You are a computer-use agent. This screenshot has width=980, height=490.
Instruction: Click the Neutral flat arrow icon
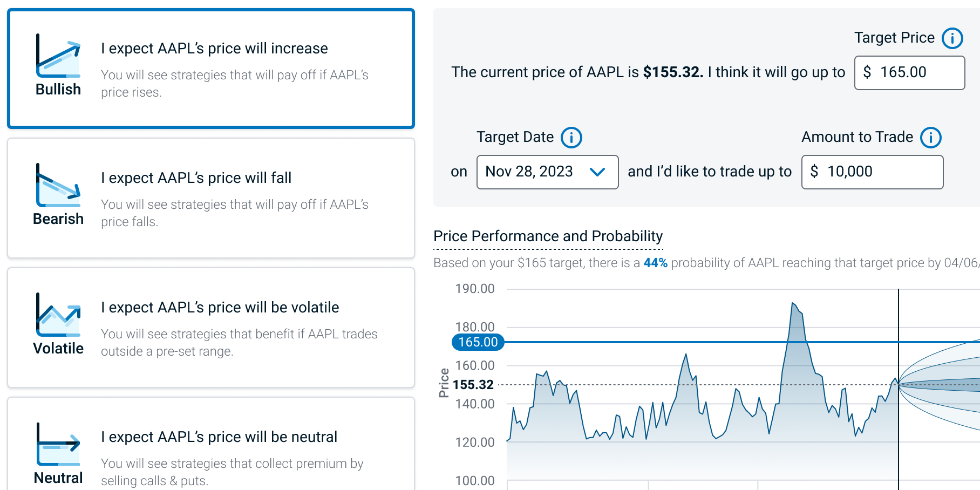(x=58, y=445)
